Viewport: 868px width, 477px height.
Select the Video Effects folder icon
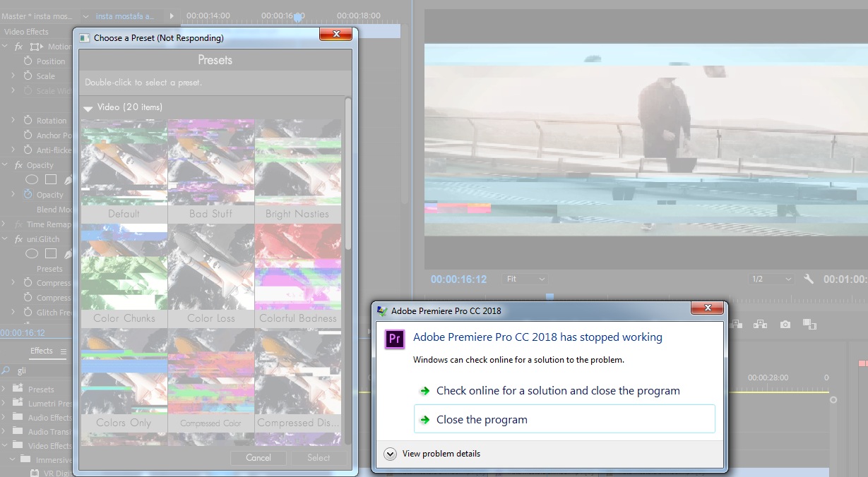18,446
